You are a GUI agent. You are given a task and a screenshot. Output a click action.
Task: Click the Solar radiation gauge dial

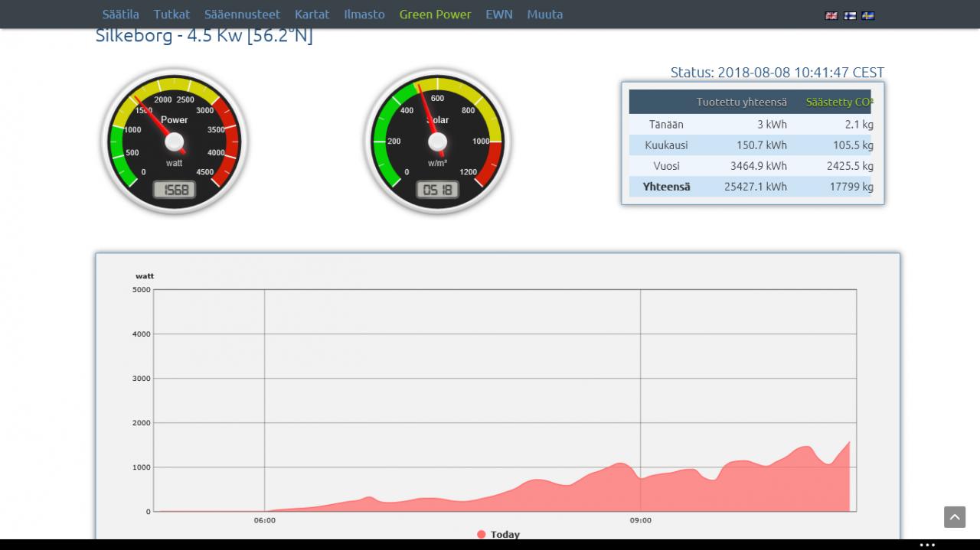coord(437,141)
